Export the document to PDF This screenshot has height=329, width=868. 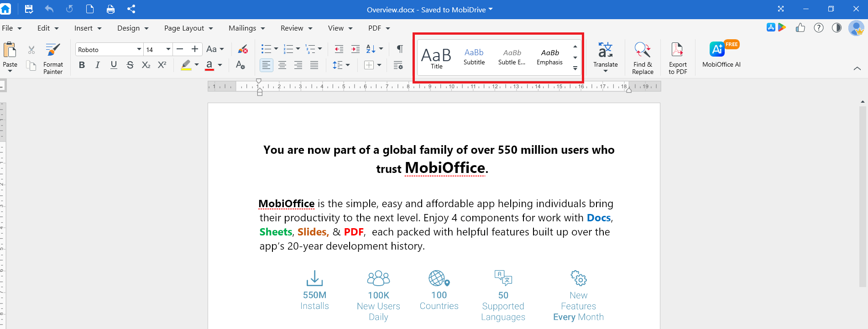[678, 58]
